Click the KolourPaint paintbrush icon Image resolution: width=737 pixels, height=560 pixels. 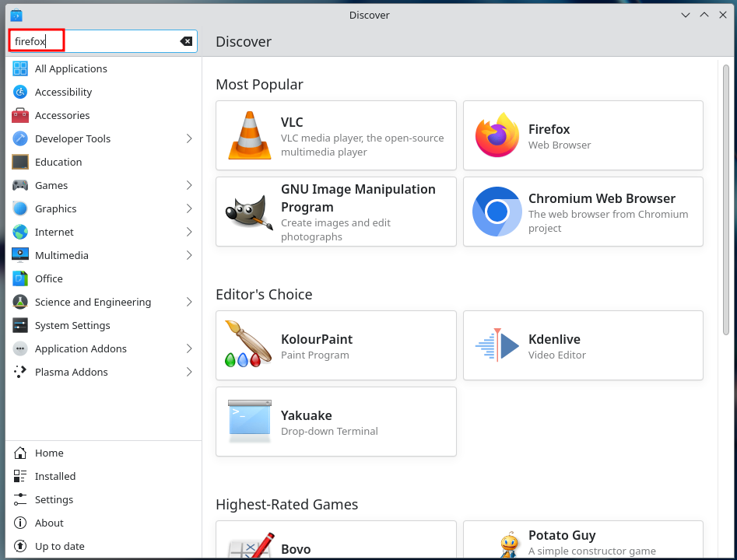coord(248,345)
